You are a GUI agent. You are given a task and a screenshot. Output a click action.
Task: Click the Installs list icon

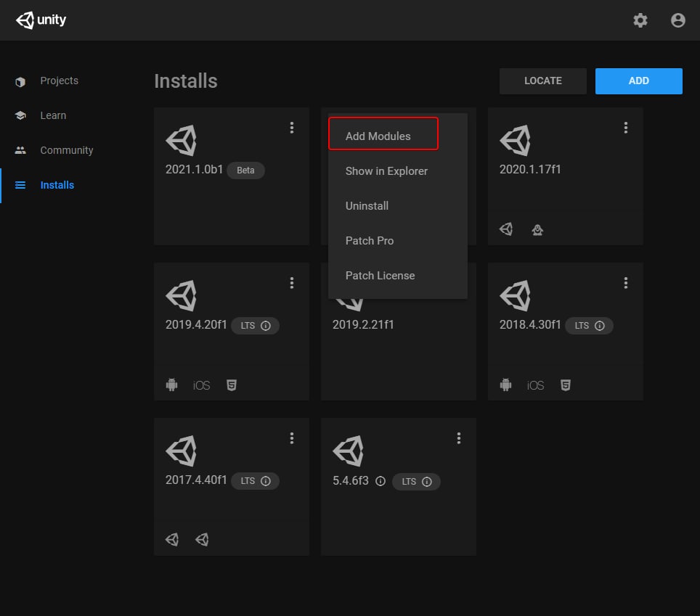[20, 185]
